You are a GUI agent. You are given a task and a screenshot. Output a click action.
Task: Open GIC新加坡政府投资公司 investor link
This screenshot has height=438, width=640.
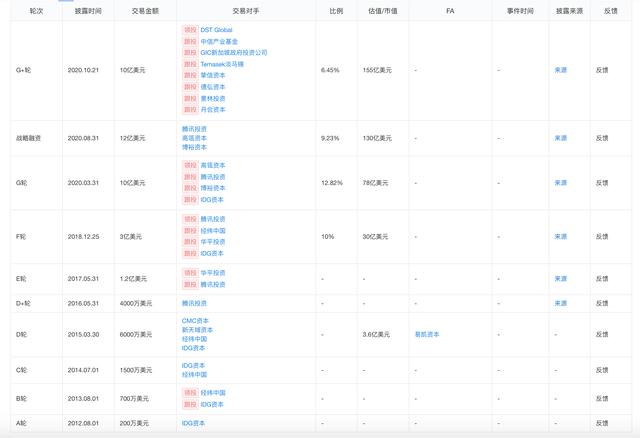234,53
